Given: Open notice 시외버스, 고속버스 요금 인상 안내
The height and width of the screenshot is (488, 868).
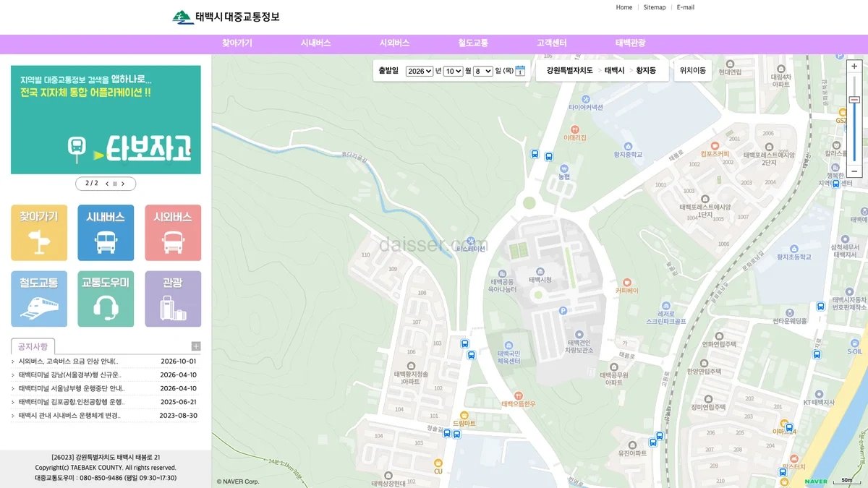Looking at the screenshot, I should pos(68,361).
